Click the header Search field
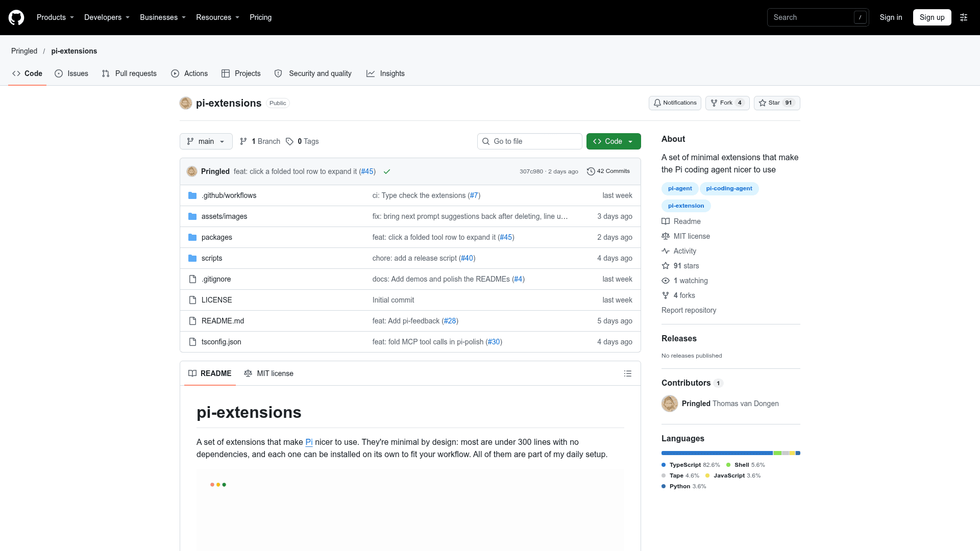 tap(818, 17)
